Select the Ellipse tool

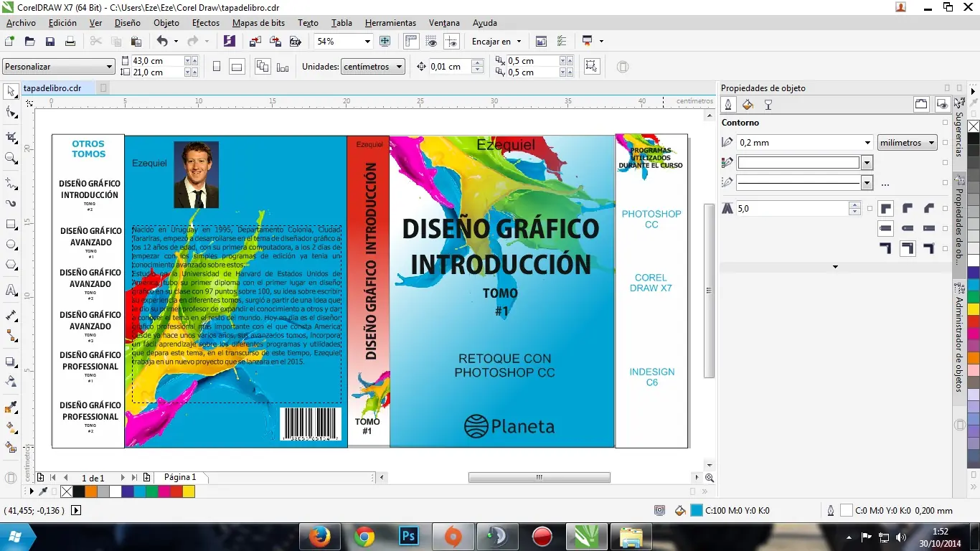[11, 244]
